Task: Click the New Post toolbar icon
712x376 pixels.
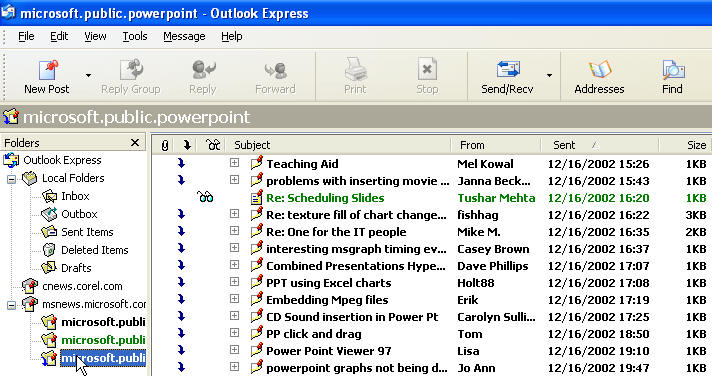Action: [x=48, y=70]
